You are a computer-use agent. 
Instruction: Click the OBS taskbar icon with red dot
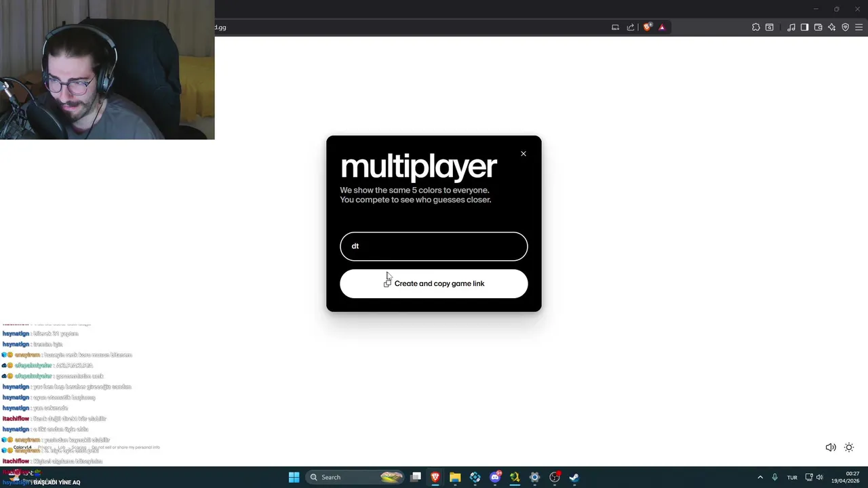[555, 477]
